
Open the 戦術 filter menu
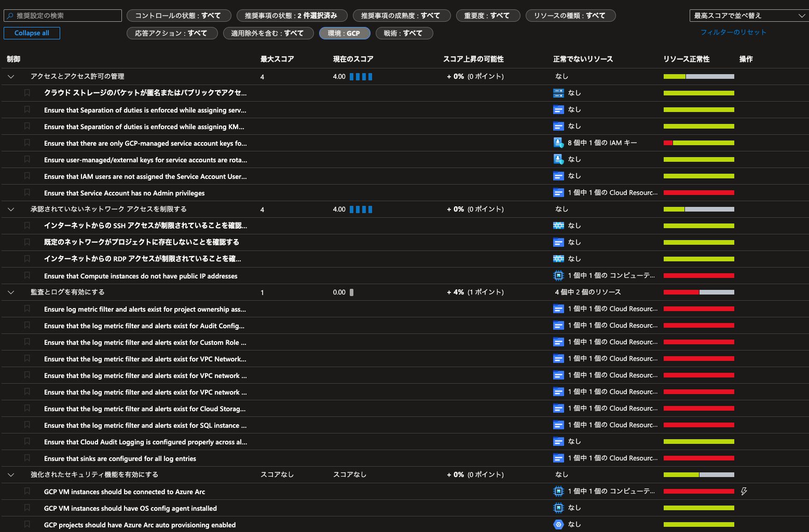pyautogui.click(x=404, y=33)
